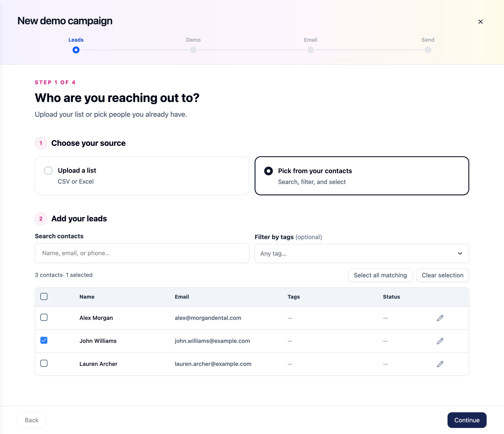
Task: Choose the Pick from your contacts option
Action: click(x=362, y=176)
